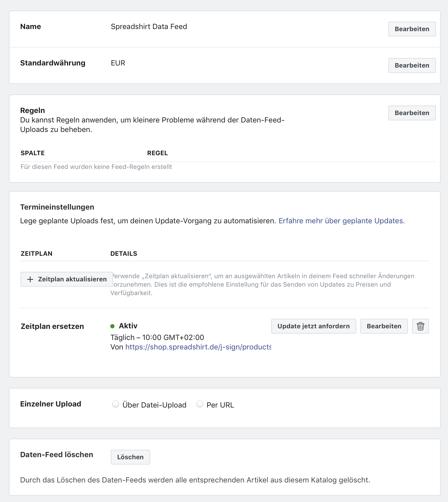Edit the Standardwährung via its Bearbeiten button
Screen dimensions: 448x502
click(x=412, y=65)
